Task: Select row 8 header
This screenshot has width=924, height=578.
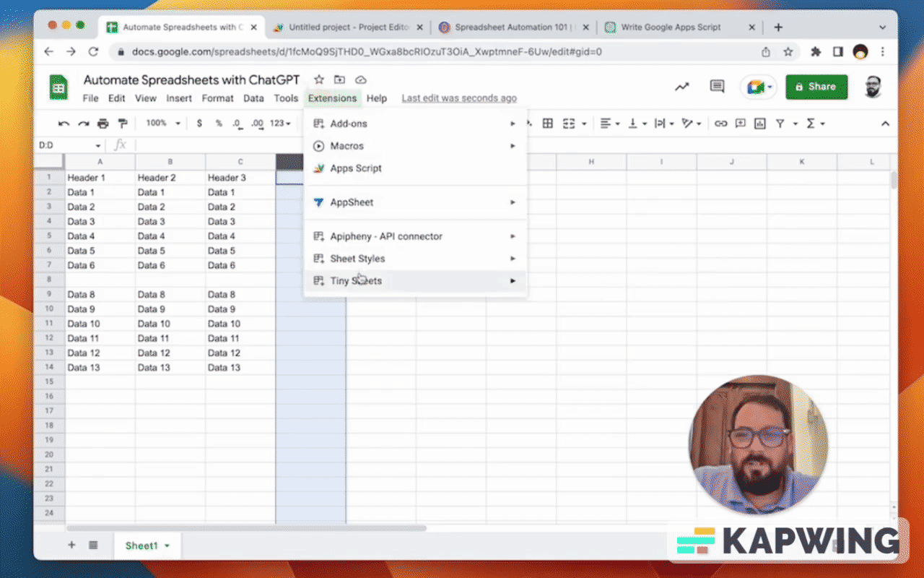Action: click(x=50, y=280)
